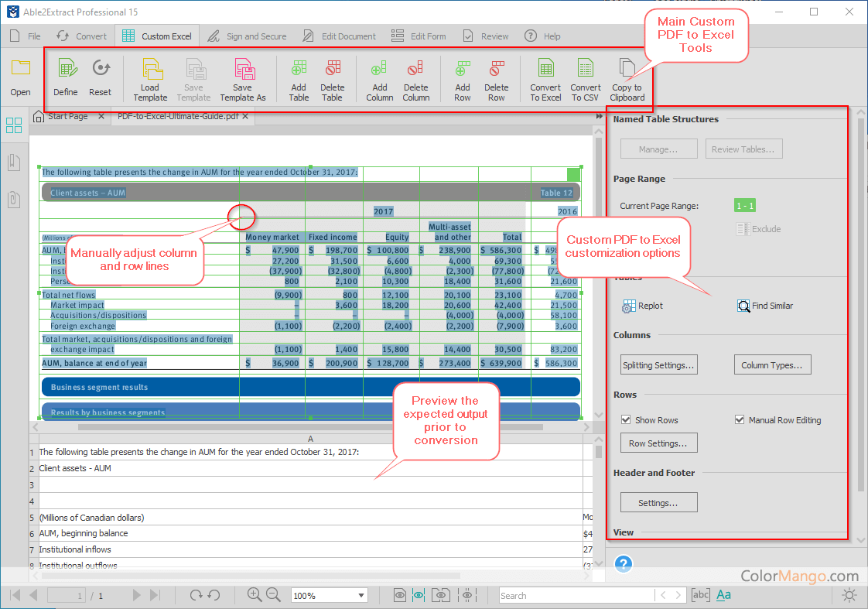Viewport: 868px width, 609px height.
Task: Uncheck the Show Rows checkbox
Action: click(626, 420)
